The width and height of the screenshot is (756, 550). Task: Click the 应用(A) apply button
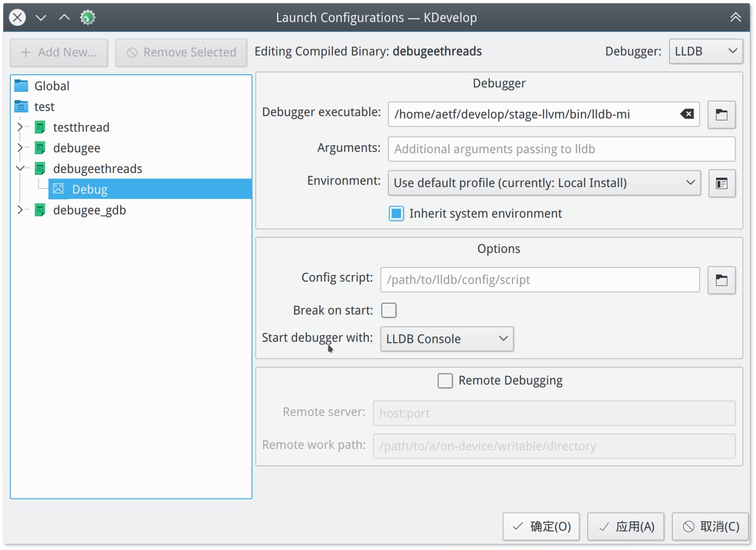[x=626, y=526]
